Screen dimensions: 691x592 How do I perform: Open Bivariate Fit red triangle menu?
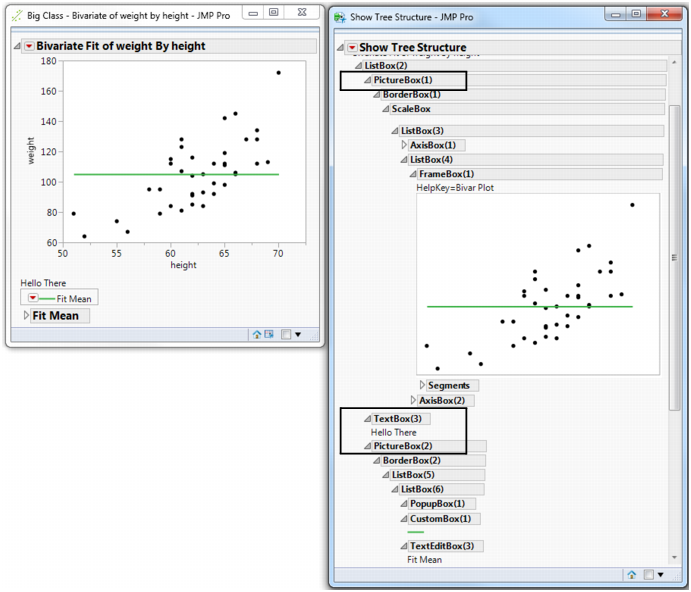pos(28,46)
